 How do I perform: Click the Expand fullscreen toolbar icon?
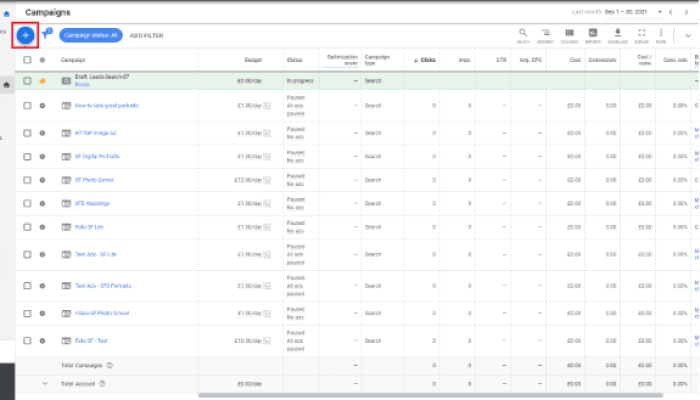pyautogui.click(x=642, y=35)
